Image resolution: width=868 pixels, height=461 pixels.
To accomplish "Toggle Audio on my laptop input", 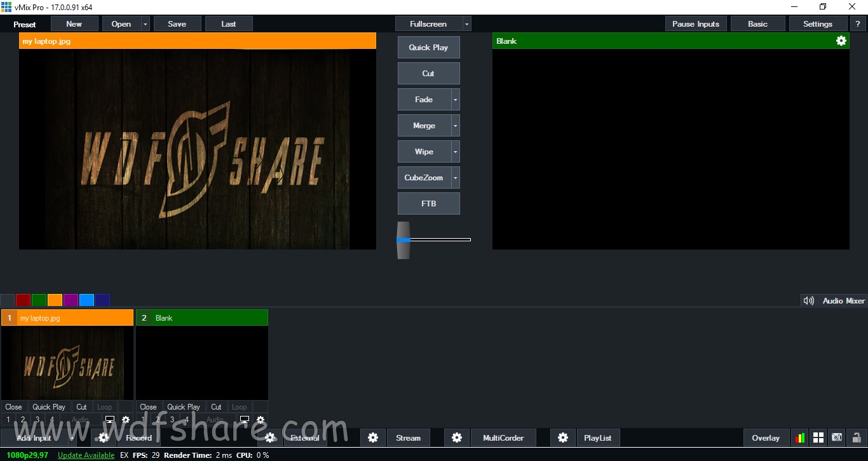I will pos(81,420).
